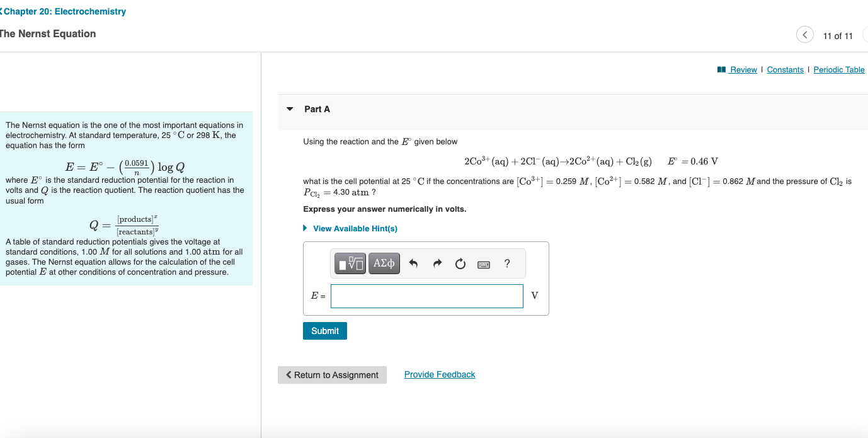Screen dimensions: 868x438
Task: Select the 11 of 11 page indicator
Action: pos(838,35)
